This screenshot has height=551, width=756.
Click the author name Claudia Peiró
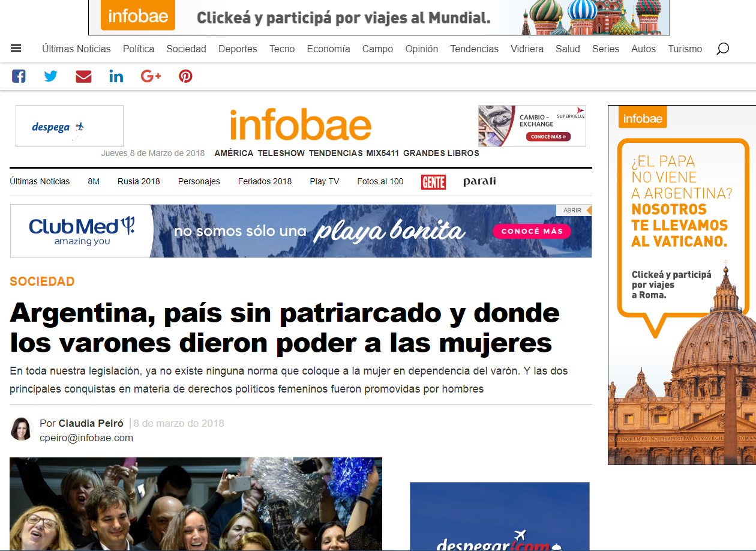tap(91, 423)
